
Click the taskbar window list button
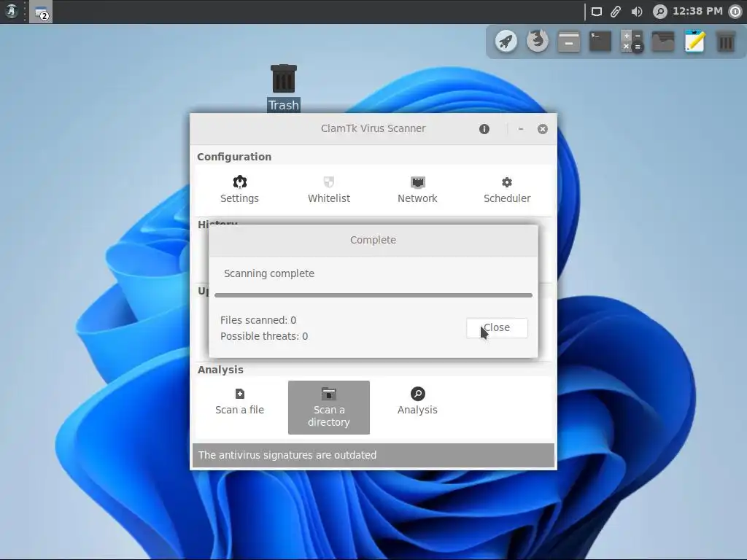41,12
